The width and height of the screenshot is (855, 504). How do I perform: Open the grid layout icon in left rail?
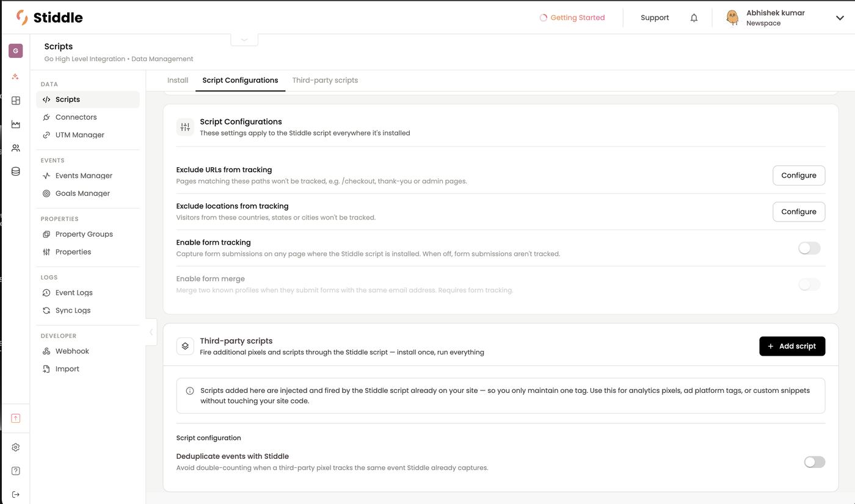[16, 101]
